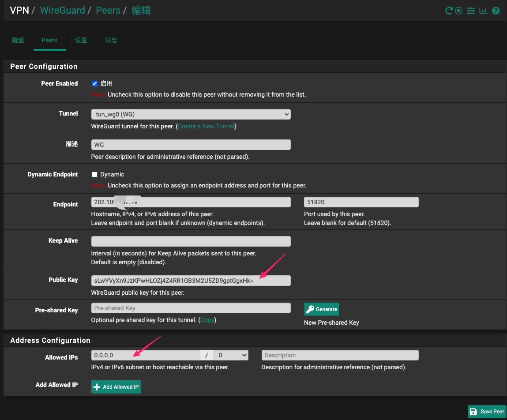Screen dimensions: 507x420
Task: Click into the Public Key field
Action: click(x=191, y=280)
